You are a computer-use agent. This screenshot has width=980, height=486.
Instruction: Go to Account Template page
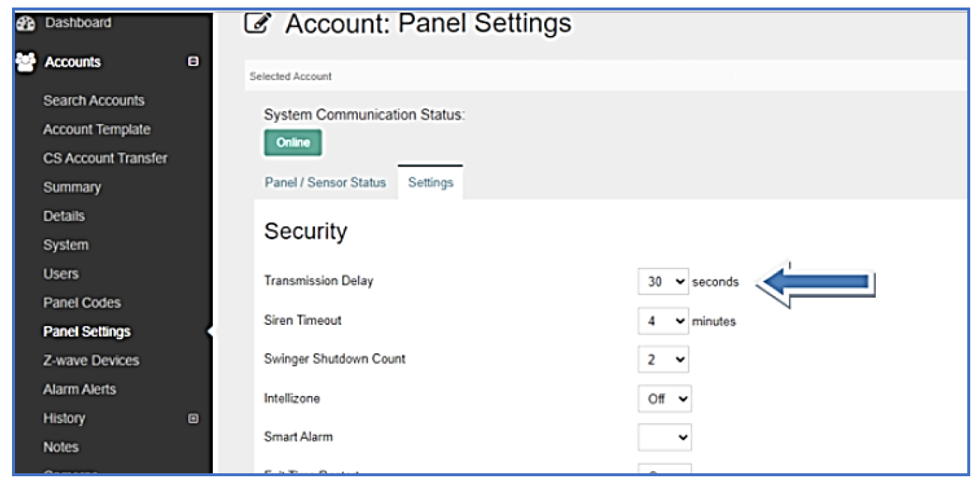pos(97,130)
